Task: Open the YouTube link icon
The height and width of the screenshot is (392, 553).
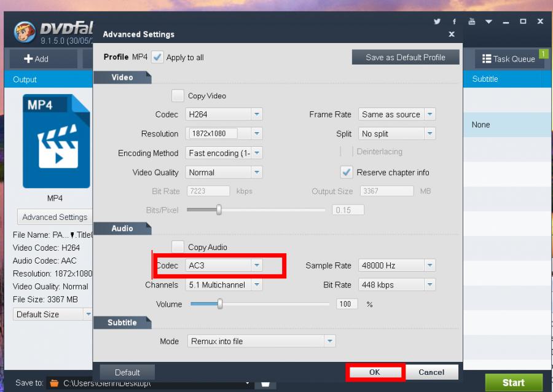Action: (x=472, y=22)
